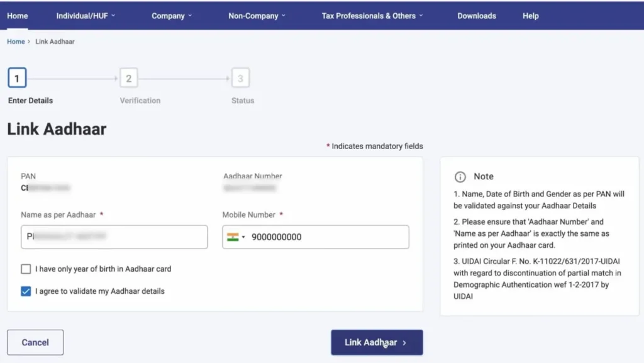The width and height of the screenshot is (644, 363).
Task: Click the Note info icon
Action: [460, 177]
